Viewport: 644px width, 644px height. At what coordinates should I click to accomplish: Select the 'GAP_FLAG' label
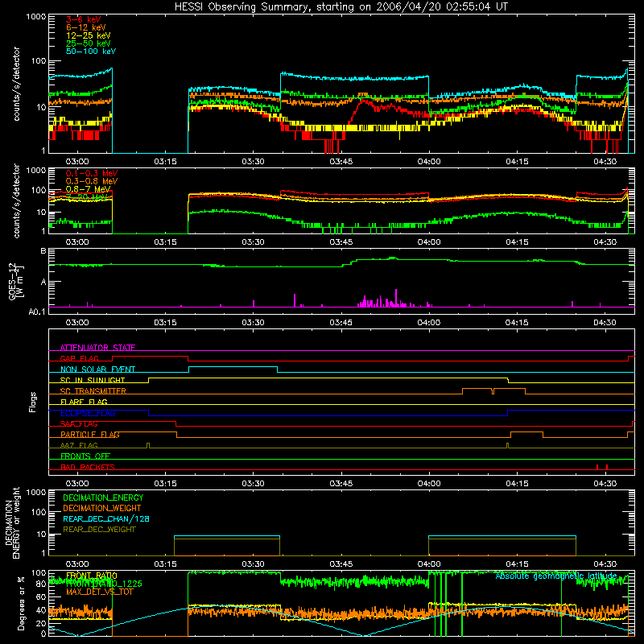coord(79,358)
